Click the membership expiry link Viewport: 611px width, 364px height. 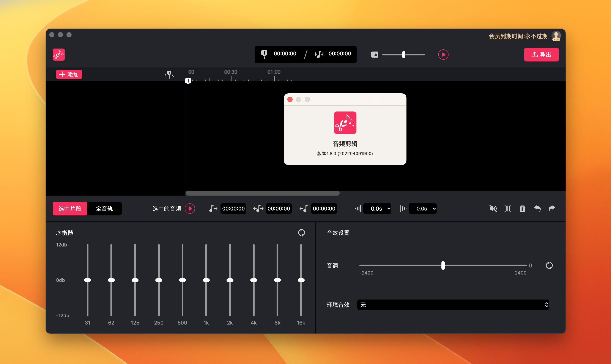518,36
